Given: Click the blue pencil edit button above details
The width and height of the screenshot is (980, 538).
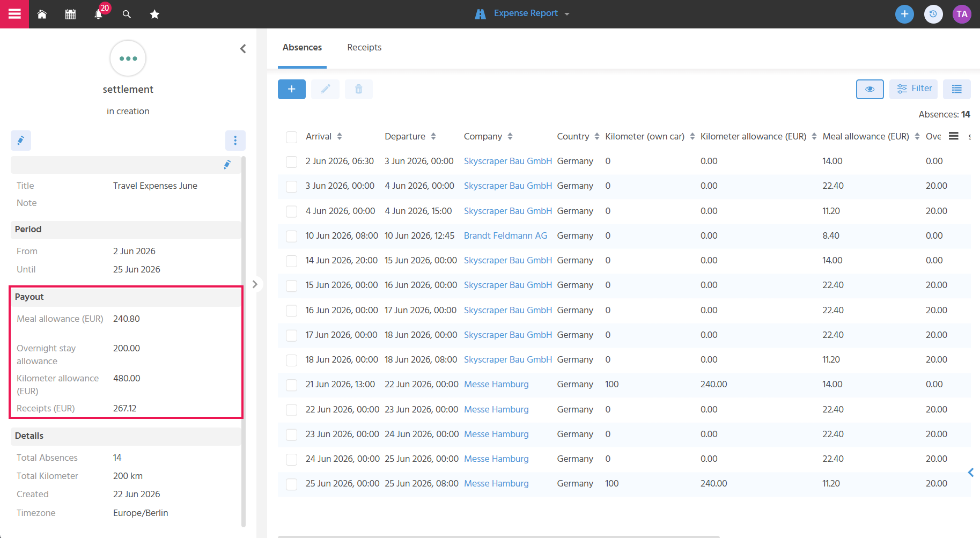Looking at the screenshot, I should pyautogui.click(x=21, y=141).
